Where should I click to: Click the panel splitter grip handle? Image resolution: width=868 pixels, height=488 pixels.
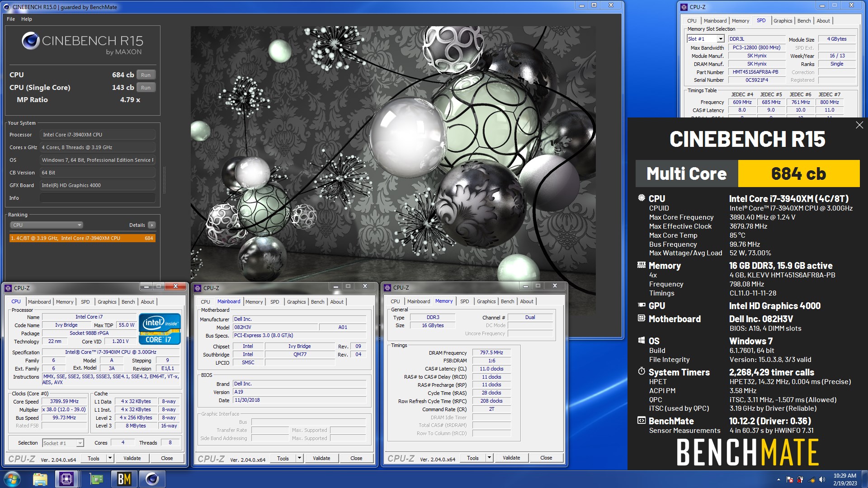coord(164,180)
